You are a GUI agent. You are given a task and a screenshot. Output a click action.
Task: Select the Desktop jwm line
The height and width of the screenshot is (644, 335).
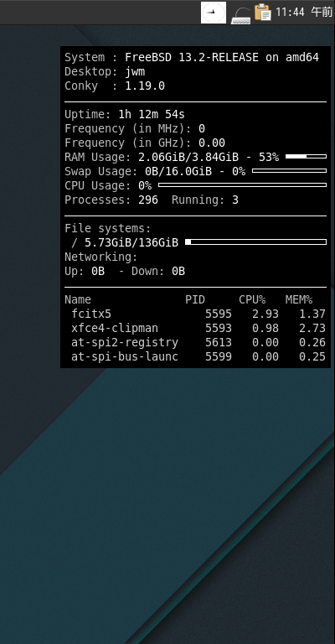click(105, 71)
